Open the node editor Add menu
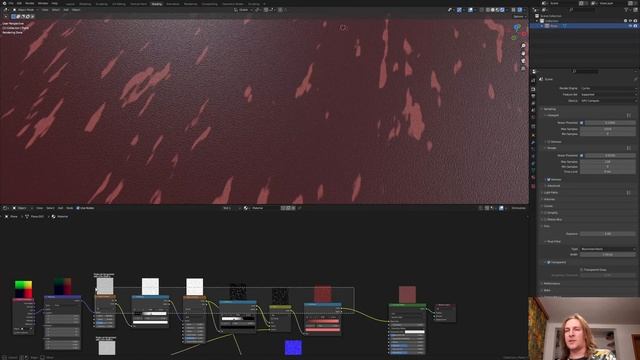The height and width of the screenshot is (360, 640). [x=60, y=208]
